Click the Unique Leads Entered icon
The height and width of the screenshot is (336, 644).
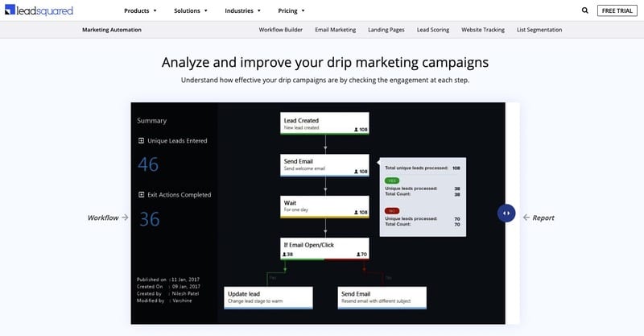point(142,141)
